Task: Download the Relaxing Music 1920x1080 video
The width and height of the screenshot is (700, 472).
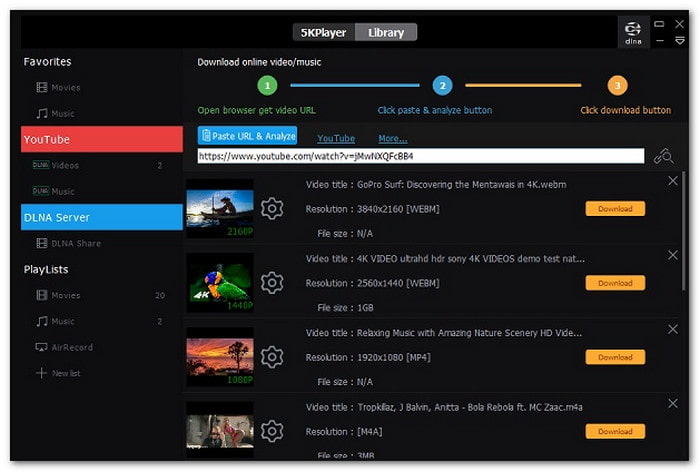Action: 615,357
